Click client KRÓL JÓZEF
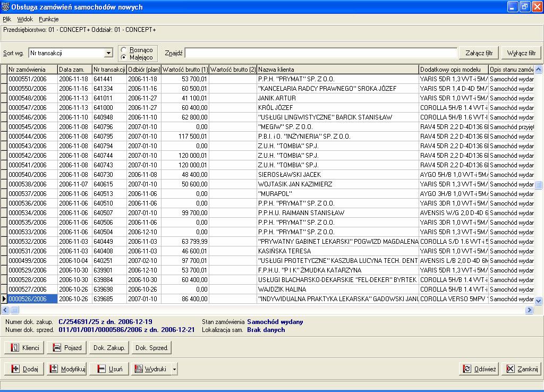Viewport: 544px width, 392px height. [x=276, y=107]
